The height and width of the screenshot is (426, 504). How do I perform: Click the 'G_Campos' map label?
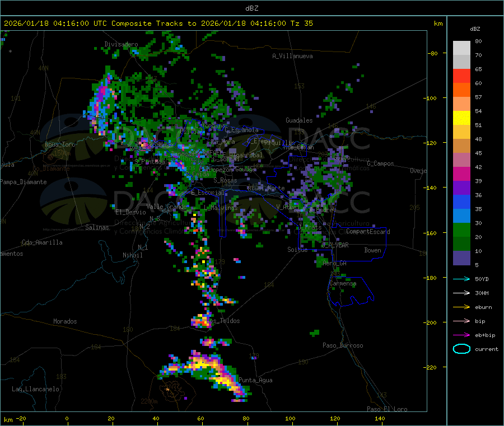coord(381,163)
